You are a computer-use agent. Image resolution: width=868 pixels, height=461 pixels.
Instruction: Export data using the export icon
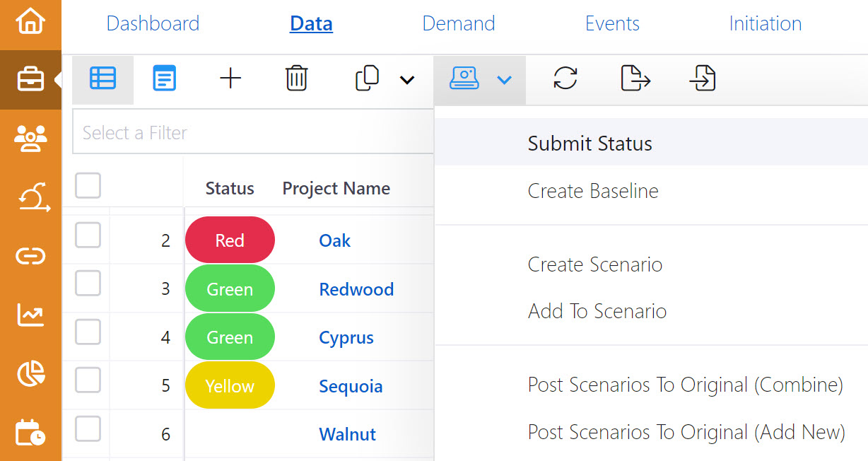(635, 78)
